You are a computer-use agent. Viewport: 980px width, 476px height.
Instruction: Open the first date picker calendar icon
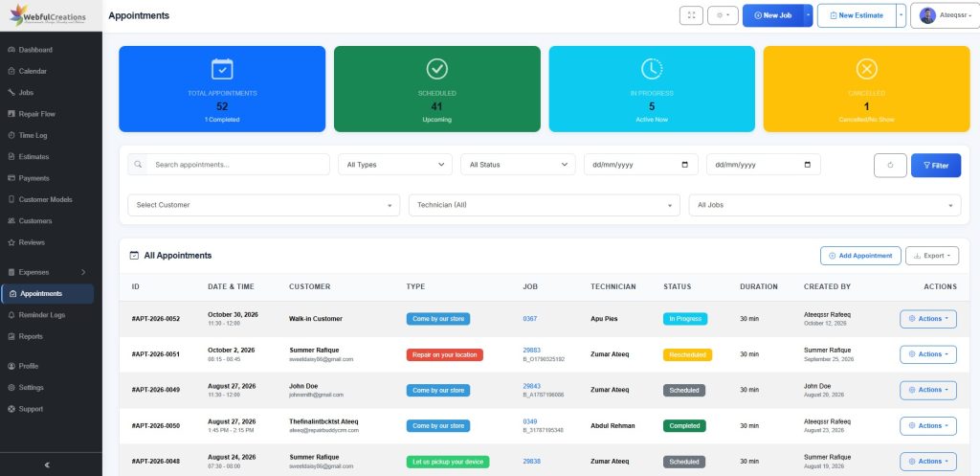click(x=685, y=165)
